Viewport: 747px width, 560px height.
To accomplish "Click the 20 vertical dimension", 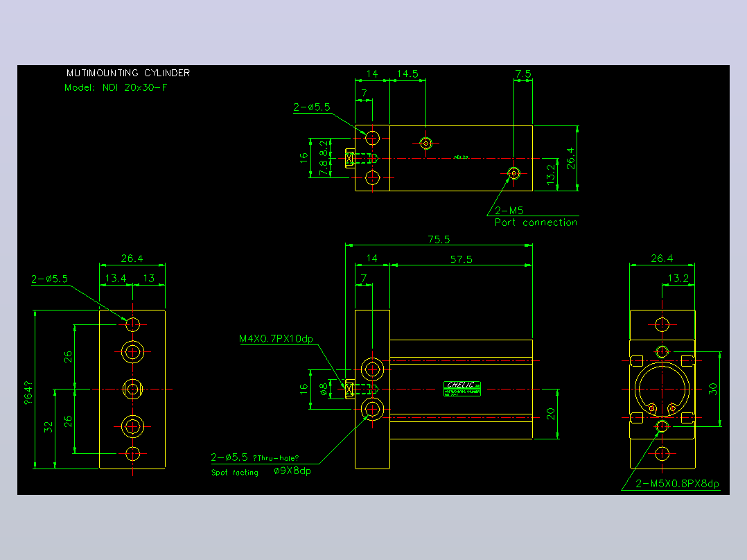I will coord(551,414).
